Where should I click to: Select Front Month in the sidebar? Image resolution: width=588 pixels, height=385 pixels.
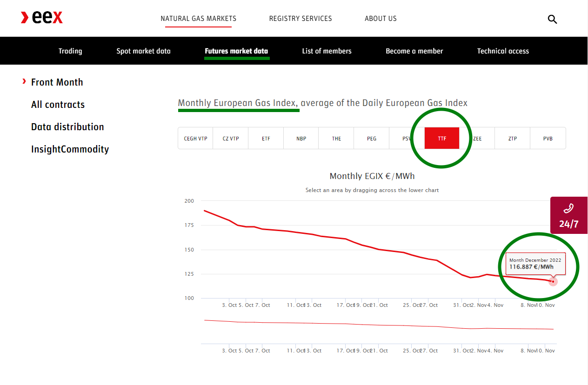[x=57, y=82]
